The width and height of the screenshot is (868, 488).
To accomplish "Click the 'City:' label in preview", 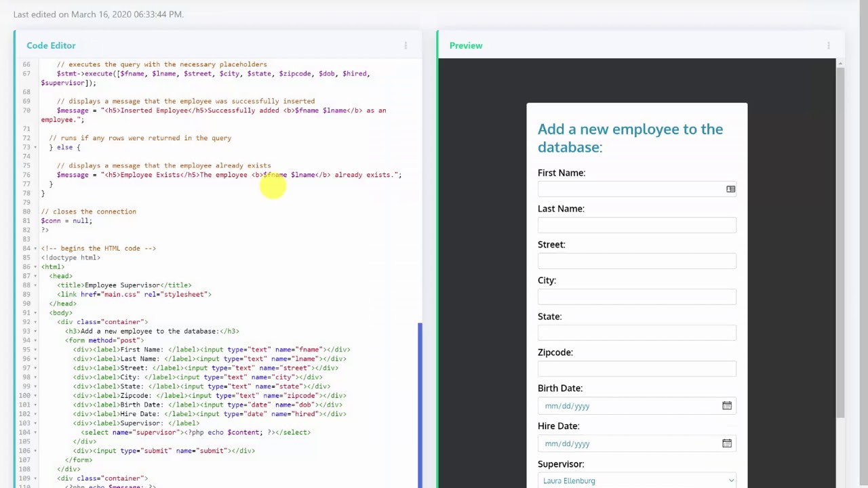I will coord(547,281).
